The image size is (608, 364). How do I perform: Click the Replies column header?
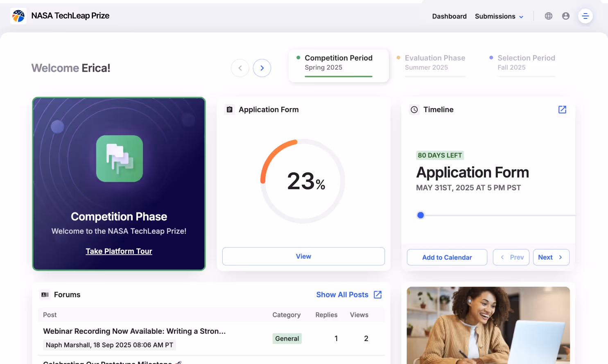pyautogui.click(x=326, y=315)
